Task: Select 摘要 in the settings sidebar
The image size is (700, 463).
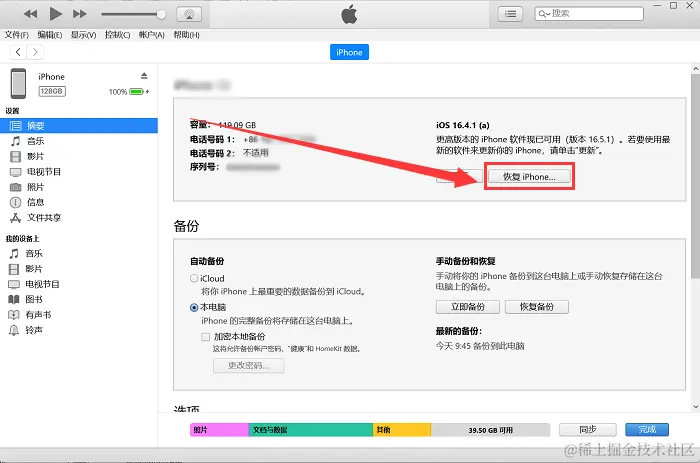Action: (x=79, y=126)
